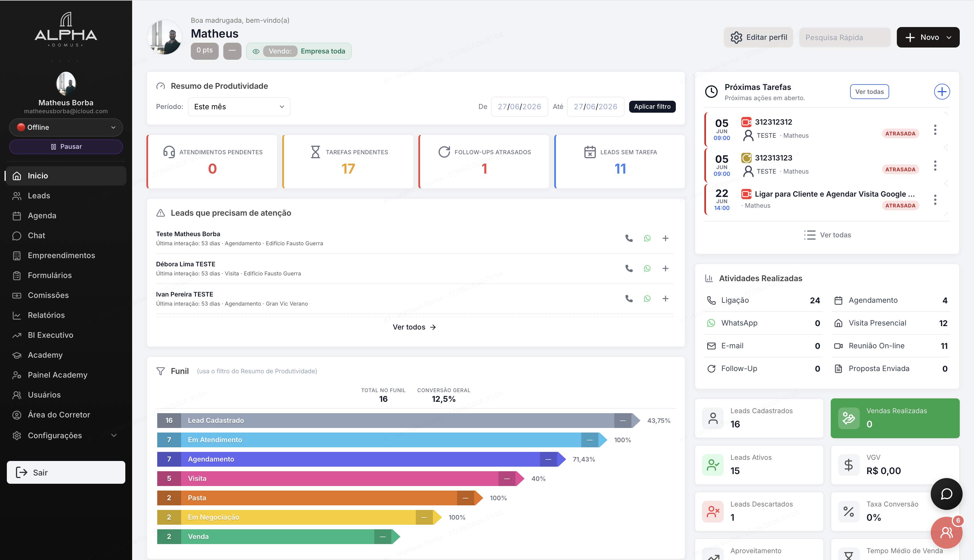Open the Período Este mês dropdown

[239, 106]
